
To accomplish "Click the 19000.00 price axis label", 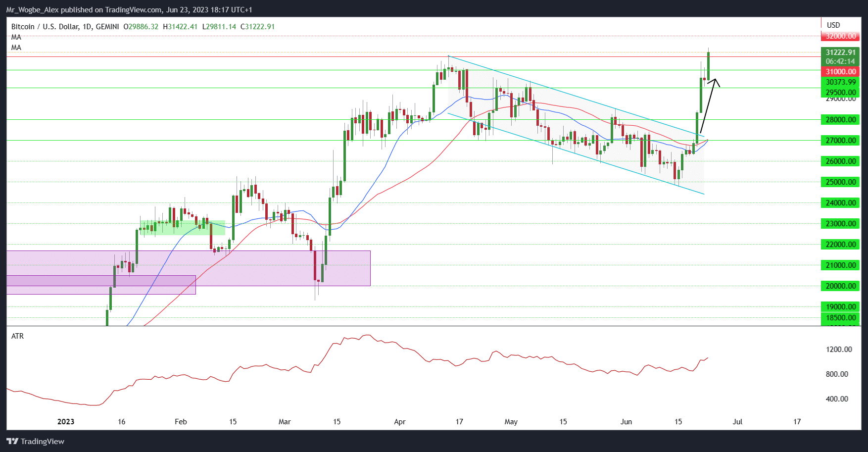I will click(841, 307).
